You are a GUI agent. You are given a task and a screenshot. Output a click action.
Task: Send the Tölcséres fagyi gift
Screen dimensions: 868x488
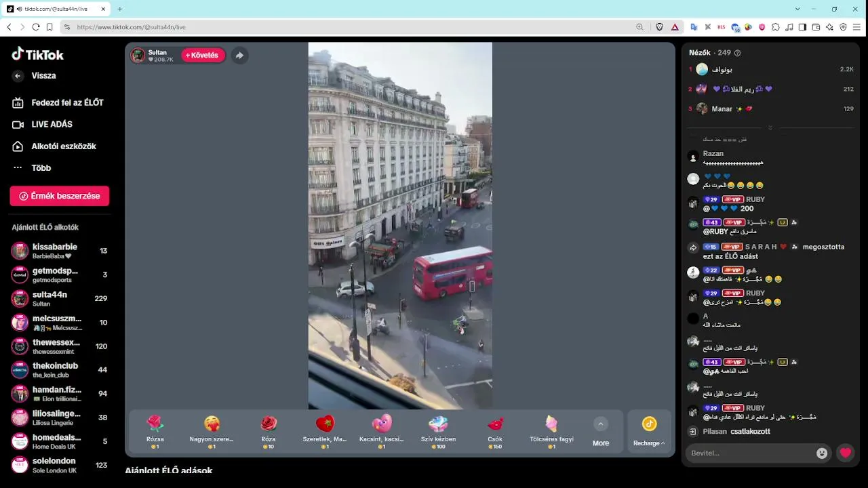point(551,432)
